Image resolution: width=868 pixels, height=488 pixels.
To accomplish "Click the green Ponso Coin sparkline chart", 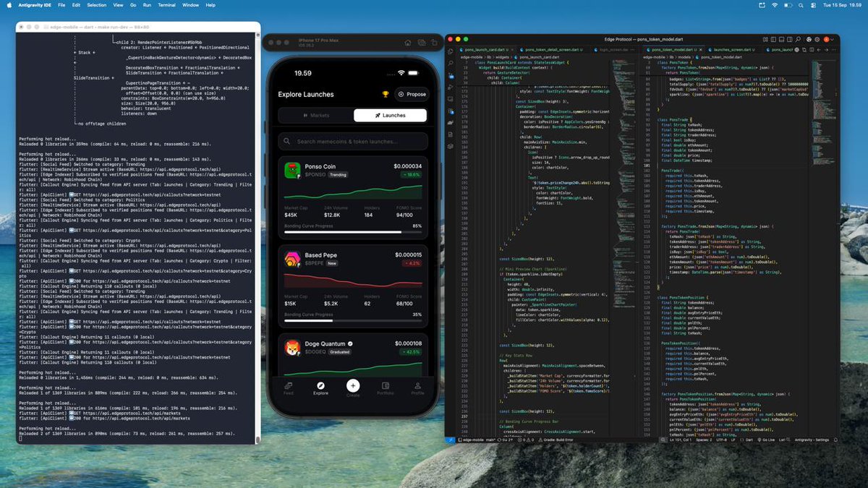I will coord(353,192).
